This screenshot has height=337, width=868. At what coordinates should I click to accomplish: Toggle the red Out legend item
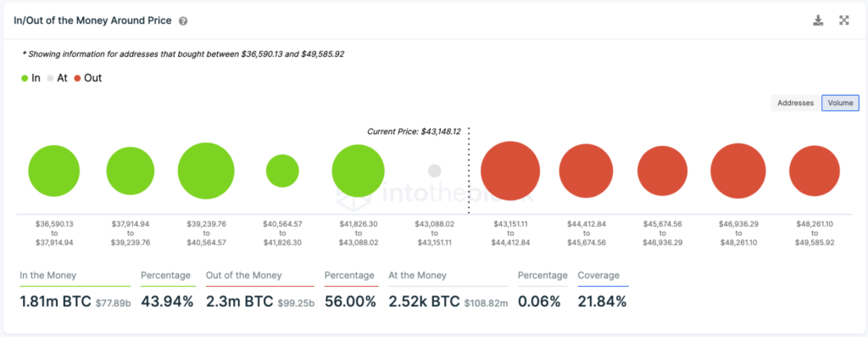87,78
